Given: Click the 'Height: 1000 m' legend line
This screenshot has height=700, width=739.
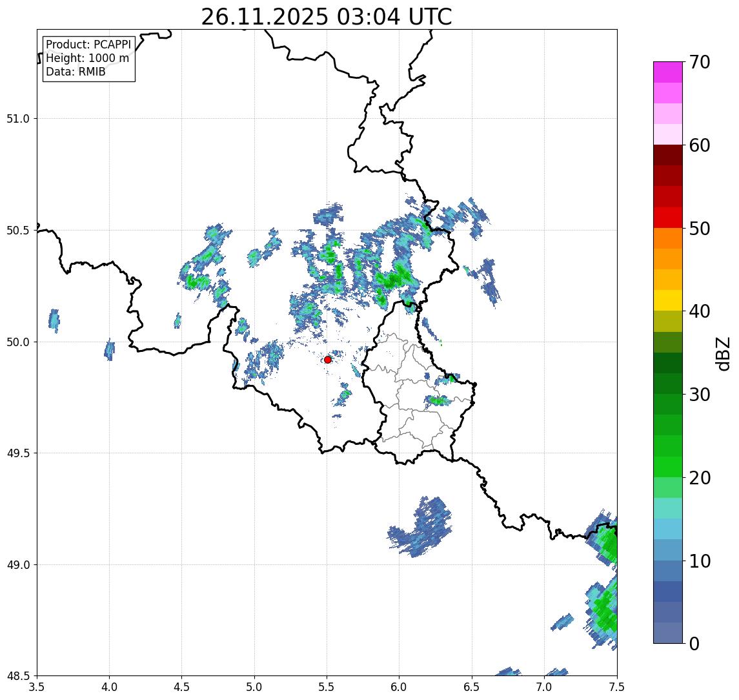Looking at the screenshot, I should (87, 58).
